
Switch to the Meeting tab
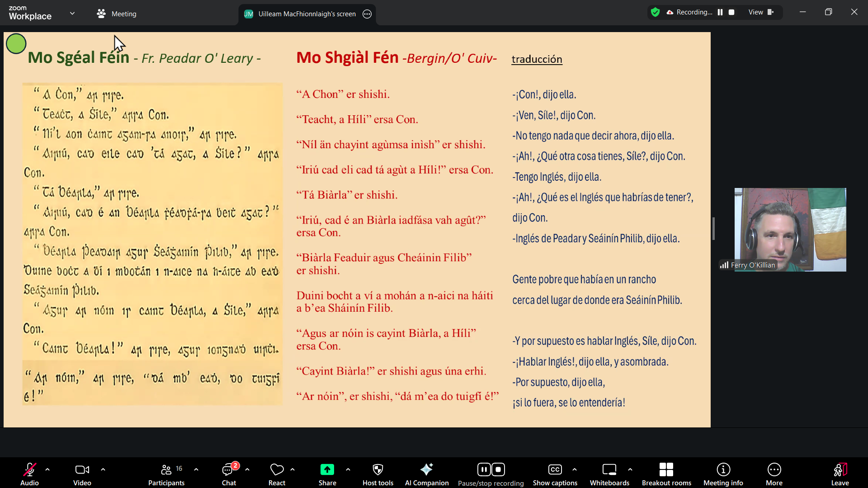tap(117, 14)
